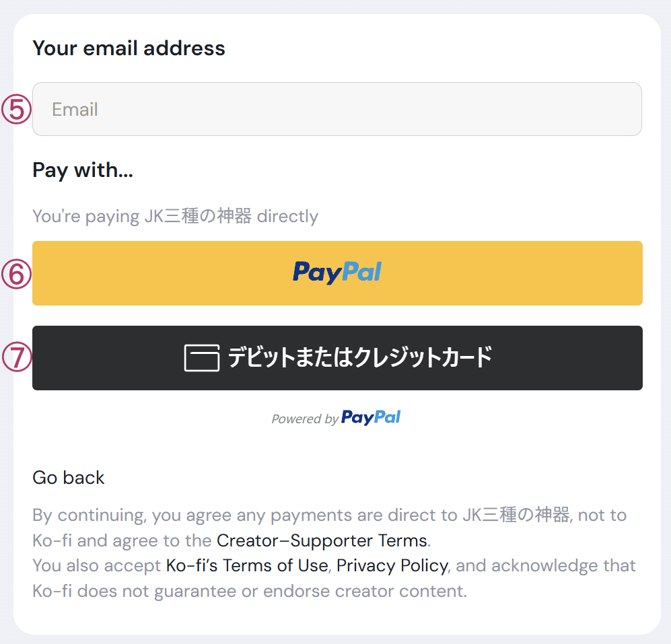The width and height of the screenshot is (671, 644).
Task: Open the Privacy Policy
Action: click(x=391, y=565)
